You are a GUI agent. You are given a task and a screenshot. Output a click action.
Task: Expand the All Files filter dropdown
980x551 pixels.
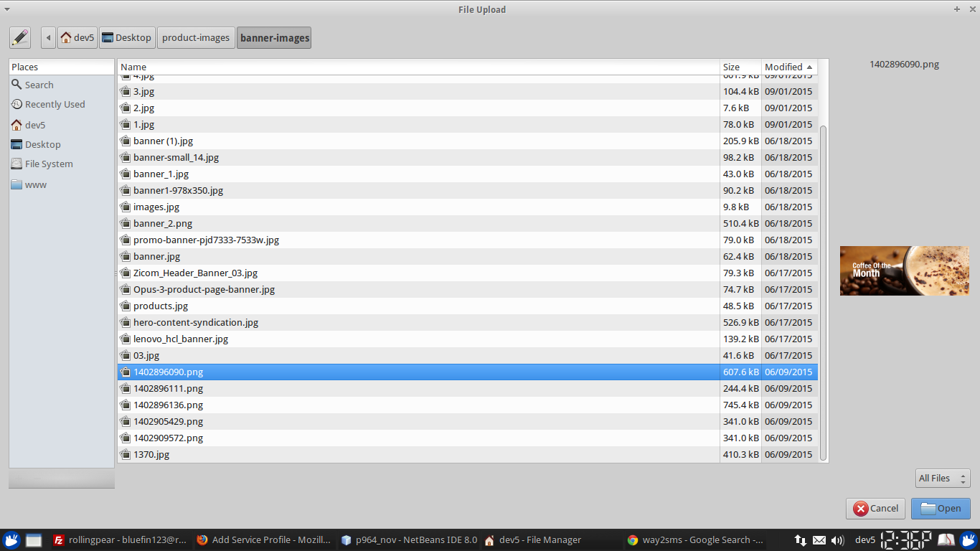(943, 478)
